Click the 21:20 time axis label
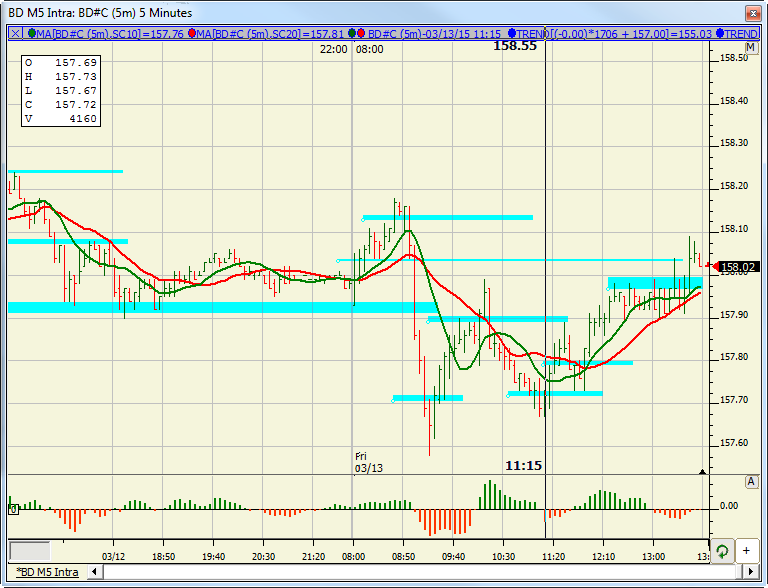 point(313,557)
